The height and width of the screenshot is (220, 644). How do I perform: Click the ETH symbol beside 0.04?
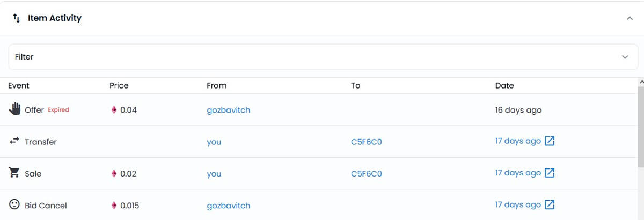tap(114, 110)
